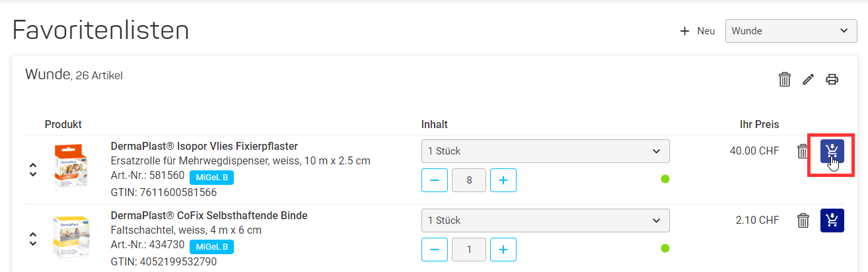868x272 pixels.
Task: Open Inhalt dropdown for CoFix Binde
Action: coord(546,220)
